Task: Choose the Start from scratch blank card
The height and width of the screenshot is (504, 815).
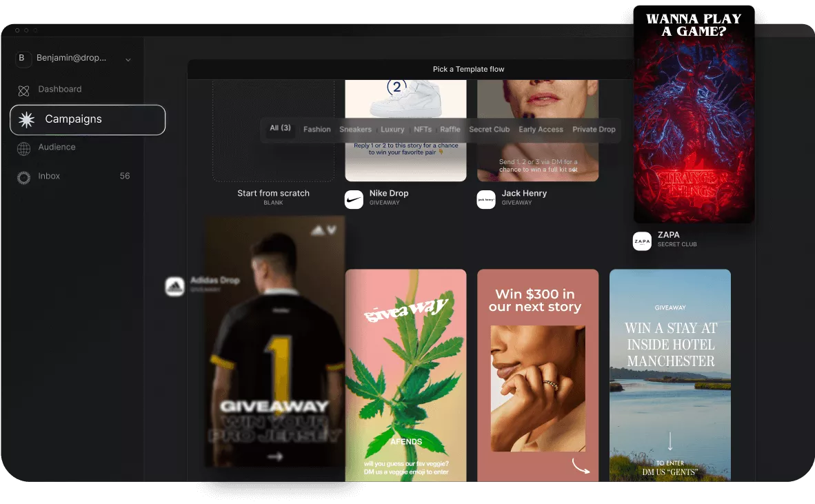Action: [x=274, y=131]
